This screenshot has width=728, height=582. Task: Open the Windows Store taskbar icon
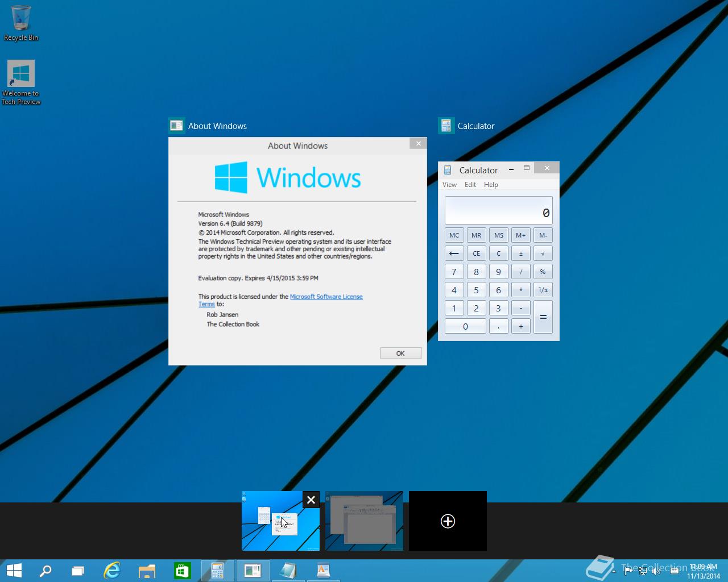coord(182,571)
